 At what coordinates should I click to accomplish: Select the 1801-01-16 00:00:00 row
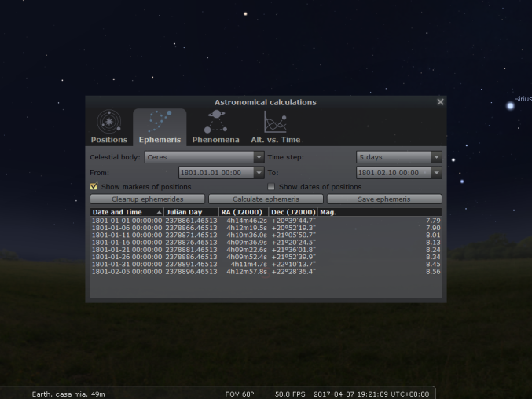(x=266, y=243)
